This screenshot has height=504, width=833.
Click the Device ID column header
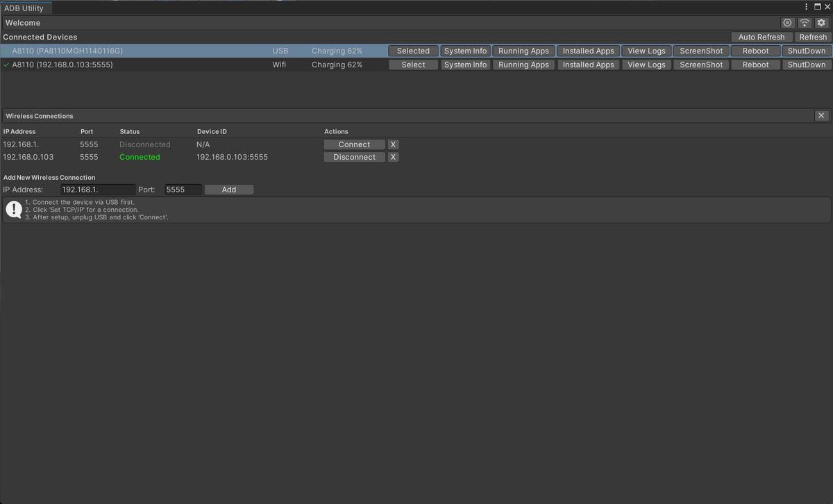coord(212,131)
